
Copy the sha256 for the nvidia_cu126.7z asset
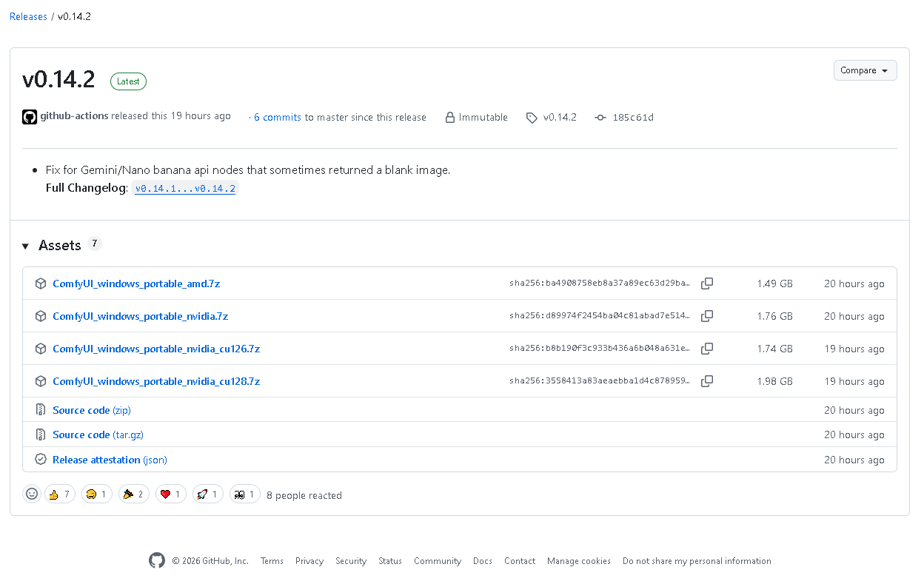pos(707,349)
